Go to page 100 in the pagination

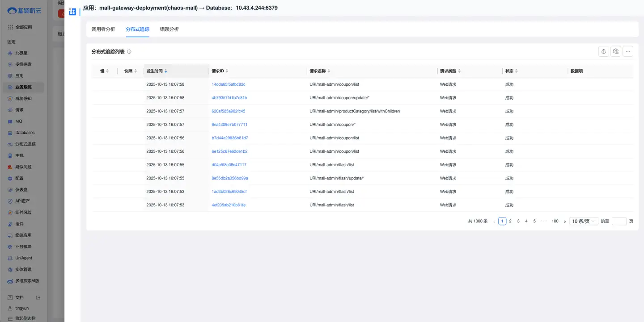pos(555,221)
